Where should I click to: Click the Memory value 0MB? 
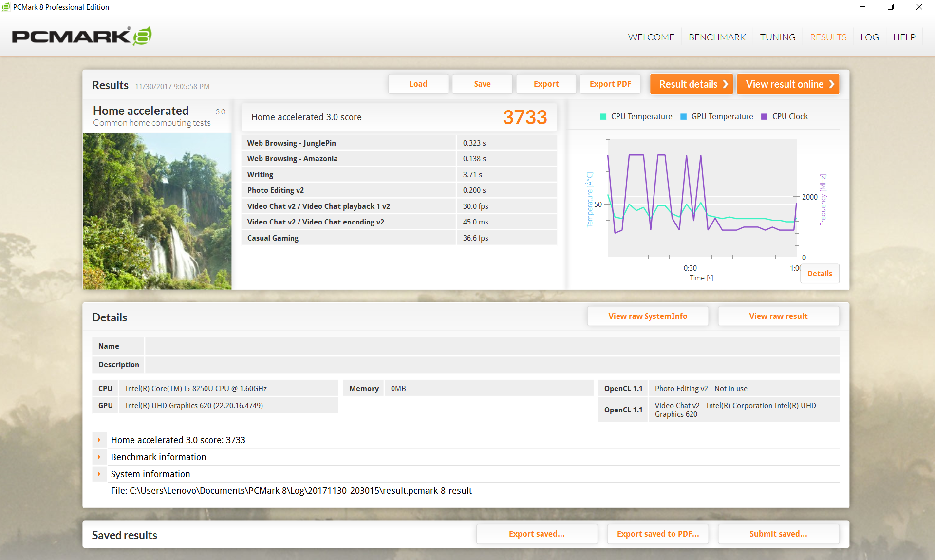point(398,389)
